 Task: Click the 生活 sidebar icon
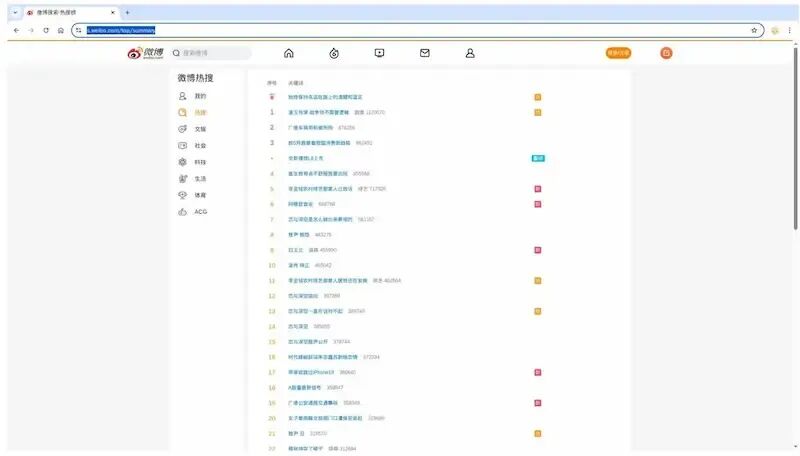(182, 179)
